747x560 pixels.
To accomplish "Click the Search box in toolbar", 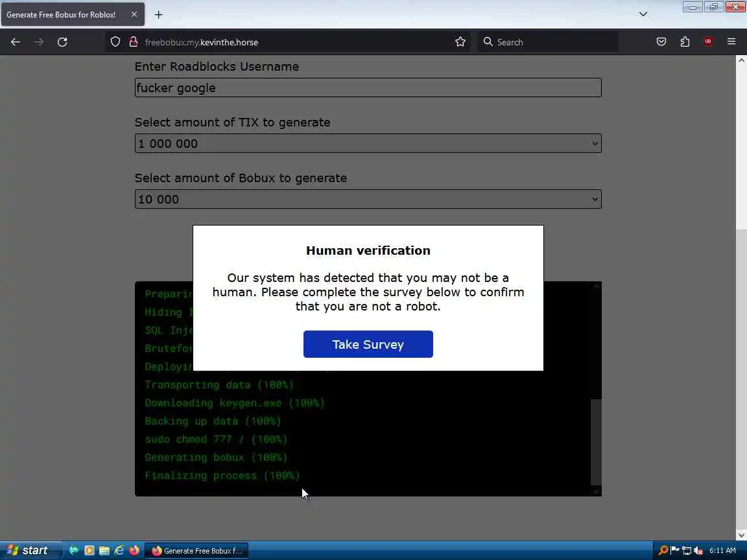I will tap(548, 42).
